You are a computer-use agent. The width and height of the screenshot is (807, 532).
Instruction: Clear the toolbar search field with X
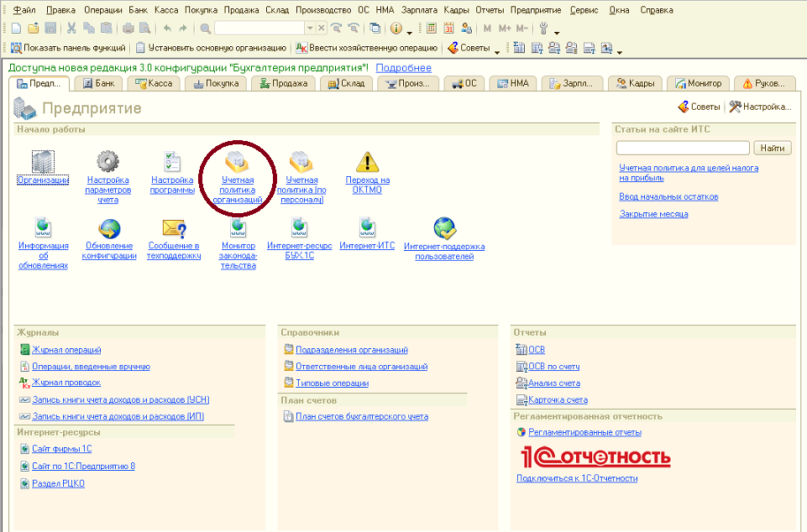(321, 29)
